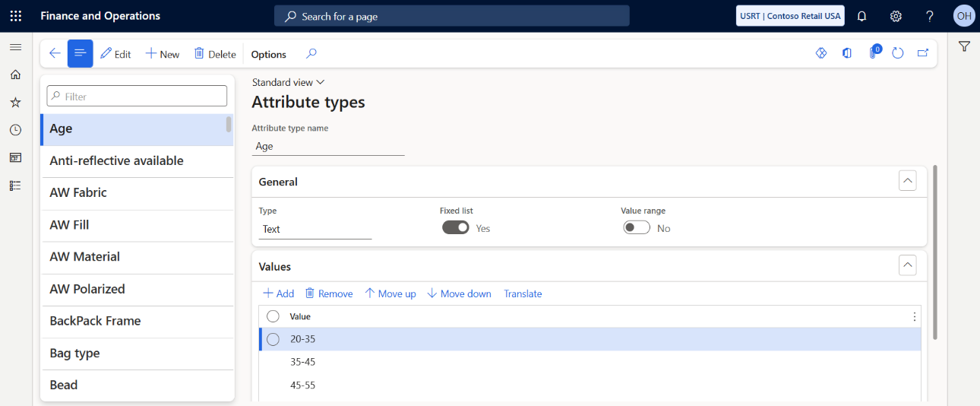Open the notifications bell
Viewport: 980px width, 406px height.
click(x=861, y=16)
